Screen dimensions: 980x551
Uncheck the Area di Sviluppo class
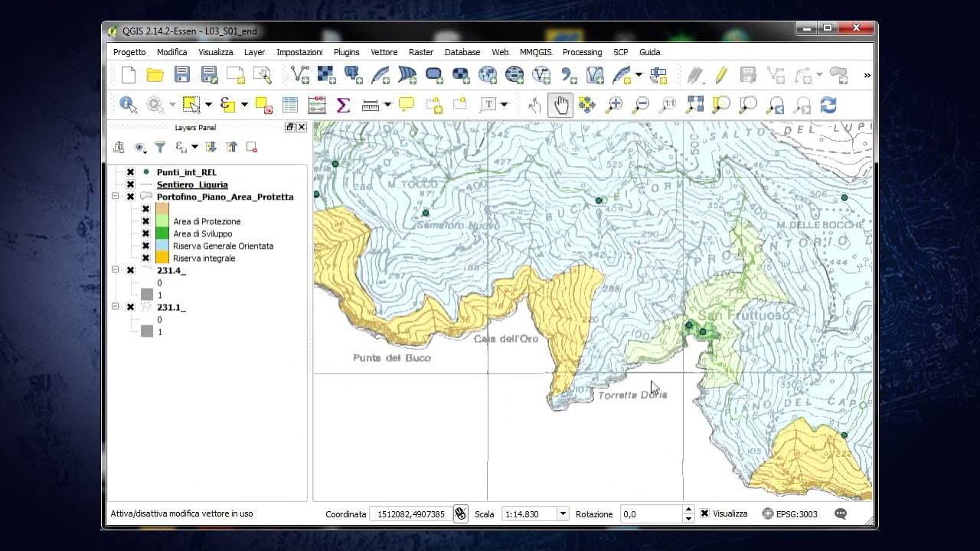click(145, 233)
